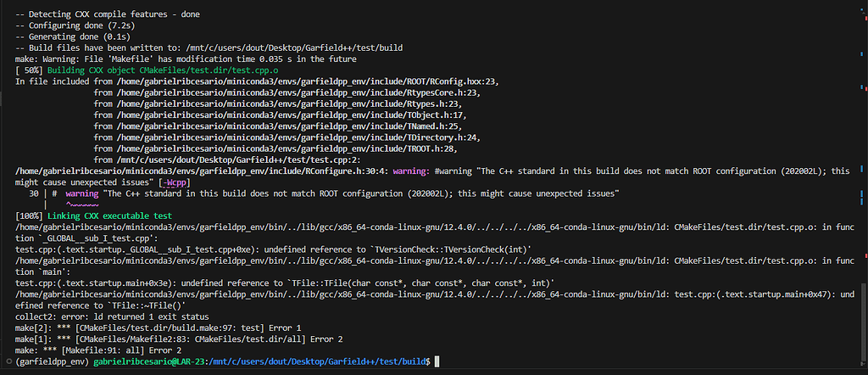Place focus on the terminal cursor block

(437, 361)
